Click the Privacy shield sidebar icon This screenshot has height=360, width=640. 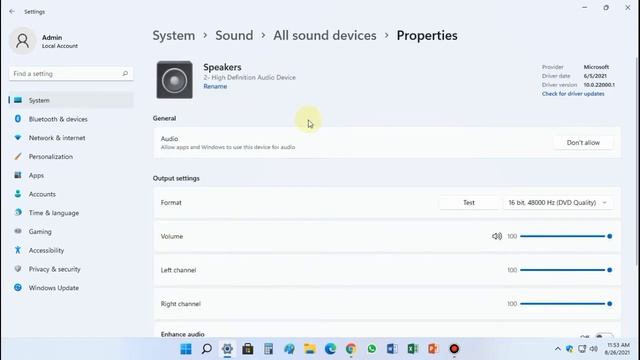pyautogui.click(x=18, y=269)
